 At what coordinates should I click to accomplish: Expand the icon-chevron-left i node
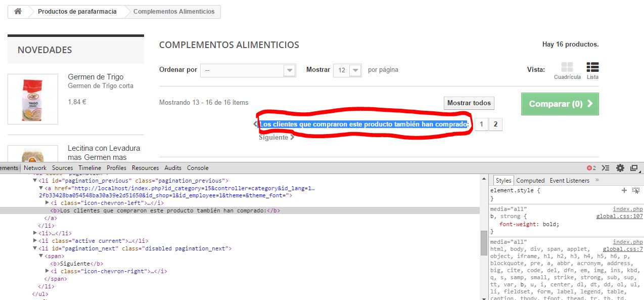tap(47, 202)
